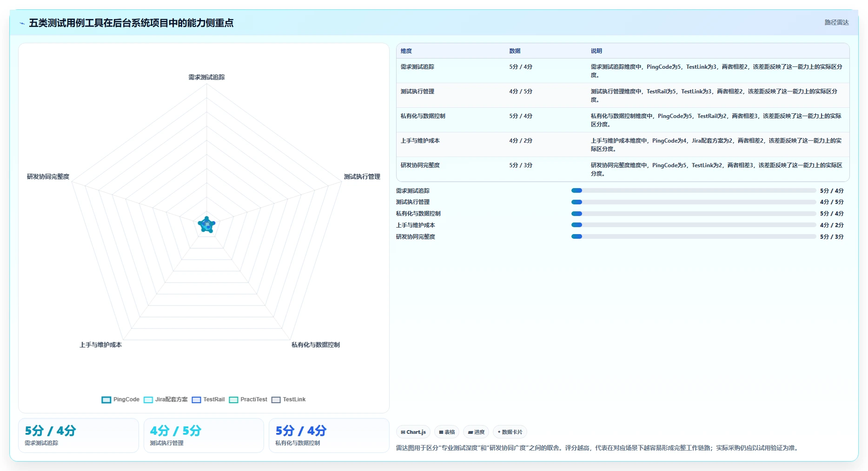Click the radar data polygon at chart center
The image size is (868, 471).
pos(206,225)
